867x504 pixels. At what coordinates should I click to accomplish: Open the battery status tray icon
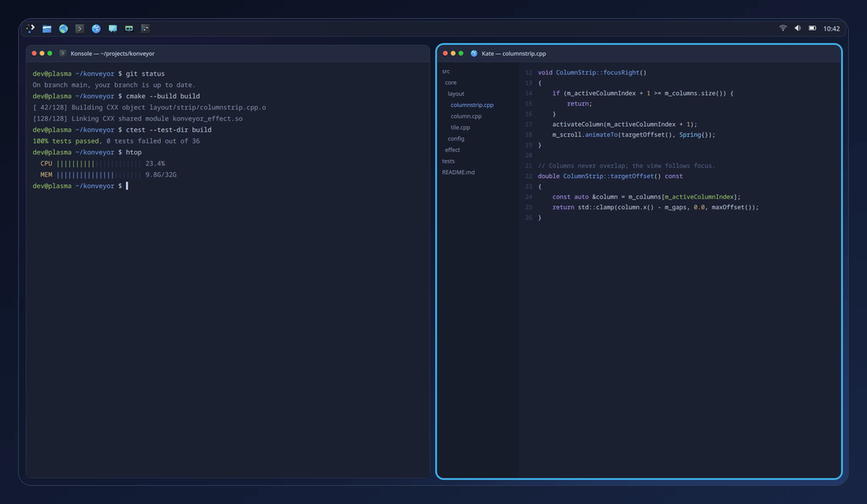point(813,28)
